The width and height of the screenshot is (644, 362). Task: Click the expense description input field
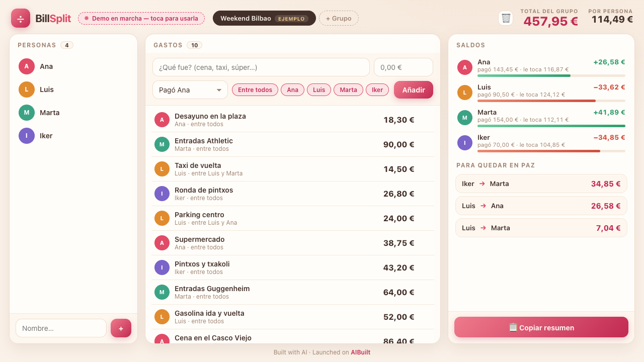click(x=261, y=67)
